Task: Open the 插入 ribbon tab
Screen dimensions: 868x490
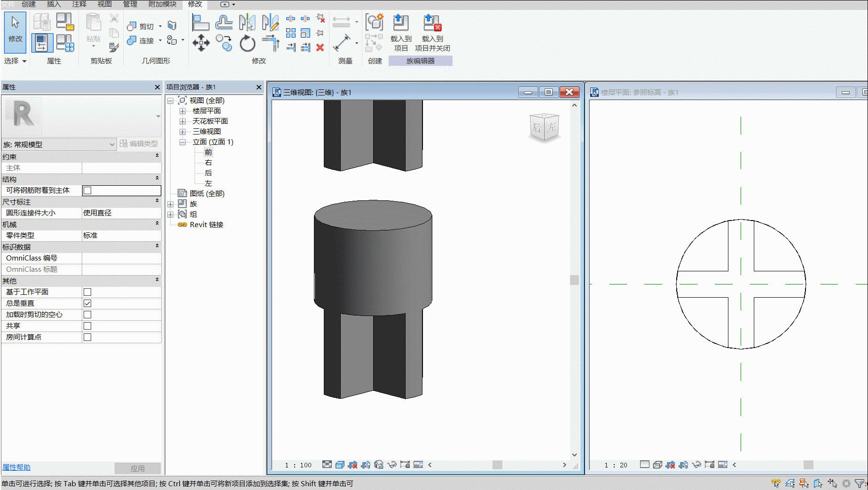Action: [x=54, y=4]
